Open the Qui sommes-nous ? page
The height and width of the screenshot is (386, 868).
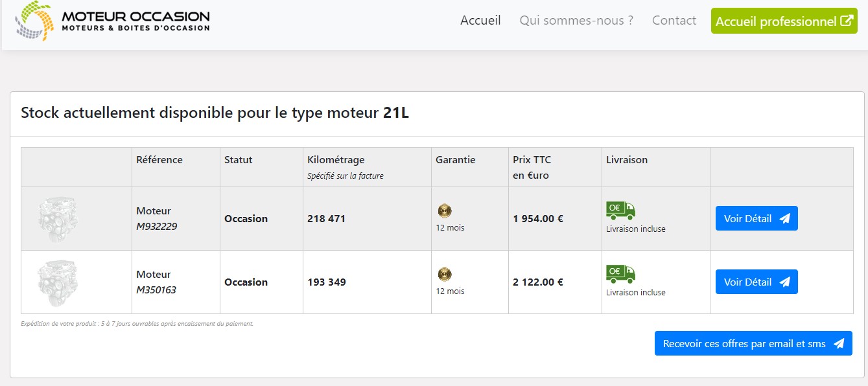pyautogui.click(x=576, y=21)
